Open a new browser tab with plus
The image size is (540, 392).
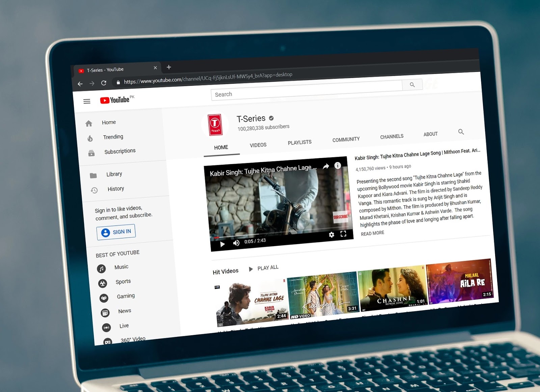169,67
